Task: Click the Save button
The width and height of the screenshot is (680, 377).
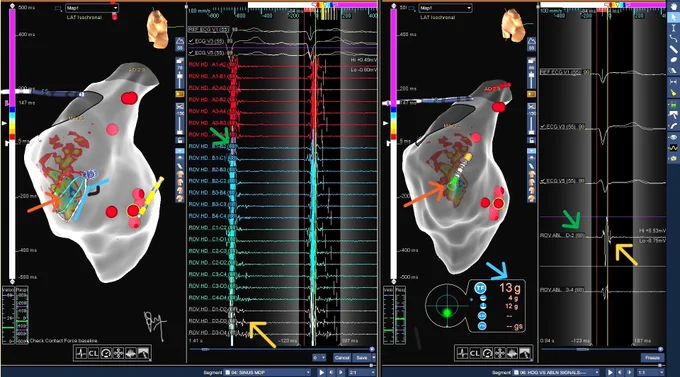Action: tap(362, 357)
